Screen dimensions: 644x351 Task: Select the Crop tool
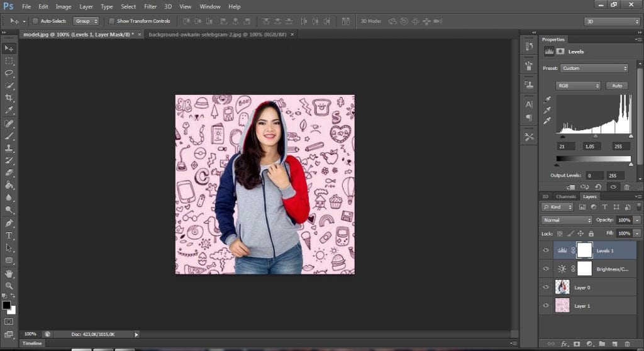click(9, 98)
